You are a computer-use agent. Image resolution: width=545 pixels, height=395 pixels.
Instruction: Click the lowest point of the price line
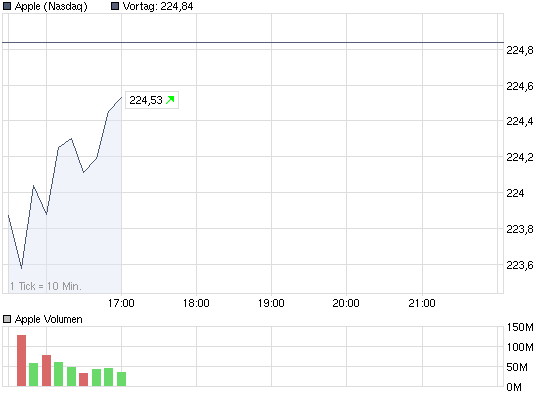tap(22, 268)
